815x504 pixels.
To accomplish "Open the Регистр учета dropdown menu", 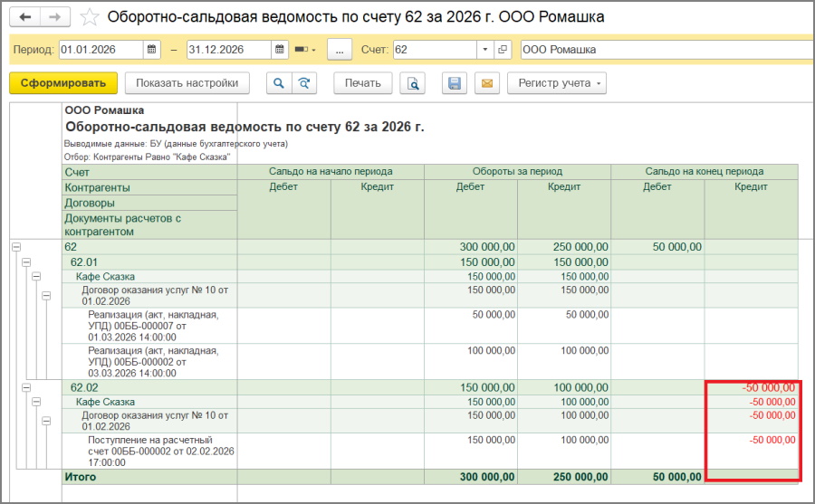I will [556, 83].
